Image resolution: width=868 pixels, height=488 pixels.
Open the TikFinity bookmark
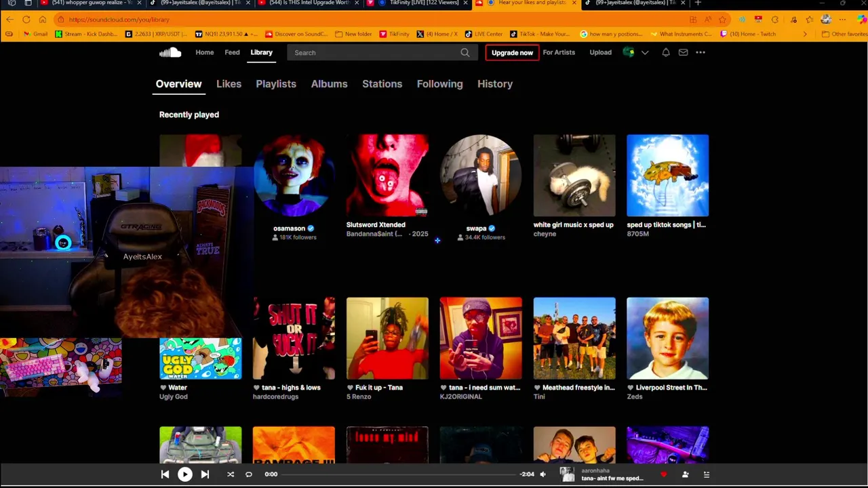tap(394, 34)
